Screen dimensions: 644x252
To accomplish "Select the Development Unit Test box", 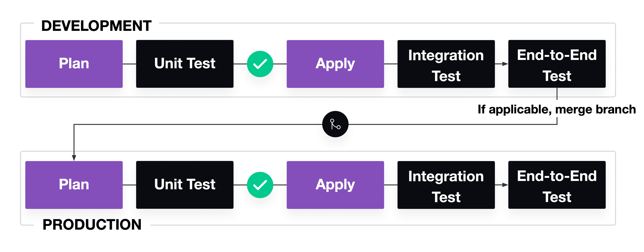I will [x=185, y=64].
